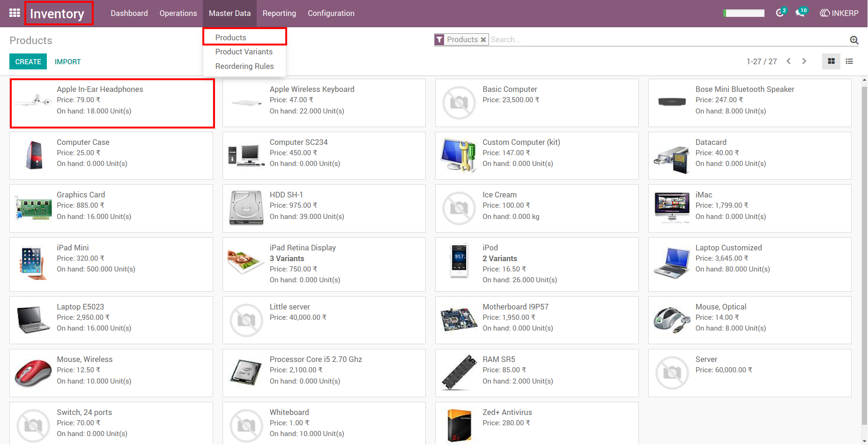This screenshot has height=445, width=868.
Task: Open Computer Case image
Action: coord(34,155)
